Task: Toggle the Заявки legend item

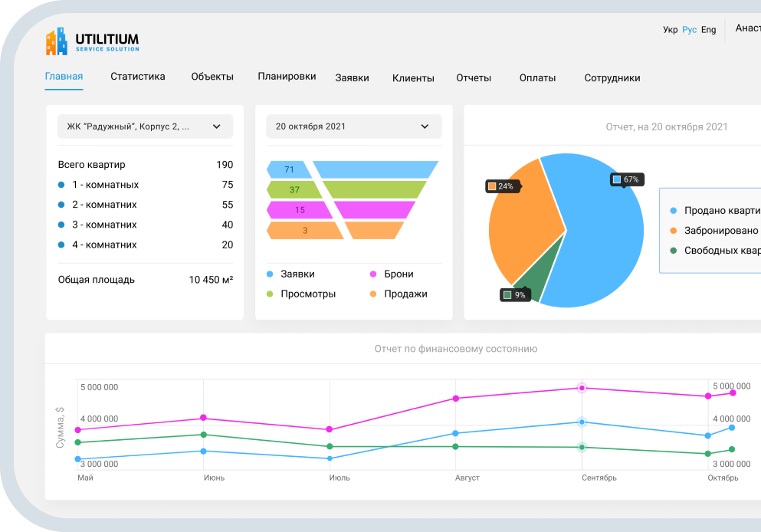Action: tap(290, 274)
